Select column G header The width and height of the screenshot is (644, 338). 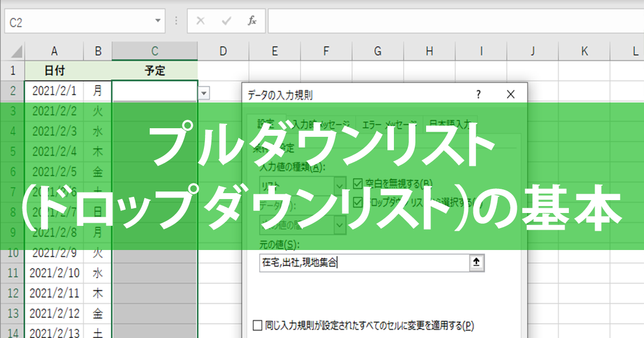pos(378,52)
